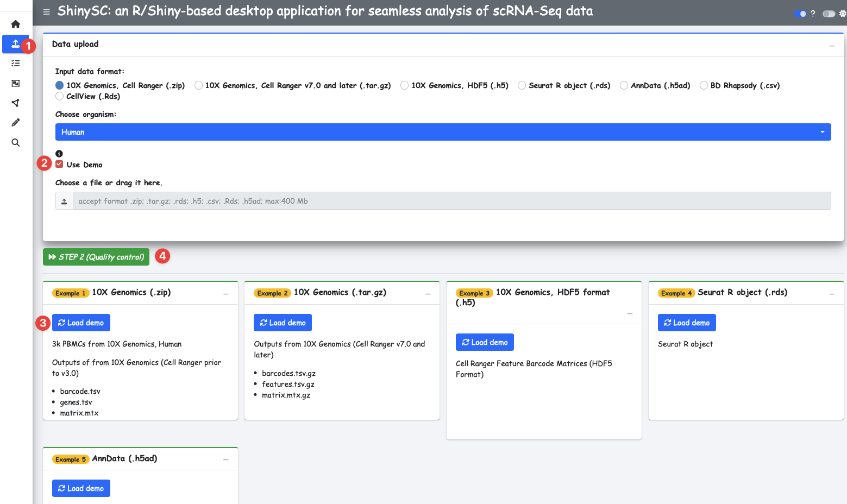Collapse the Data upload panel
The height and width of the screenshot is (504, 847).
831,46
